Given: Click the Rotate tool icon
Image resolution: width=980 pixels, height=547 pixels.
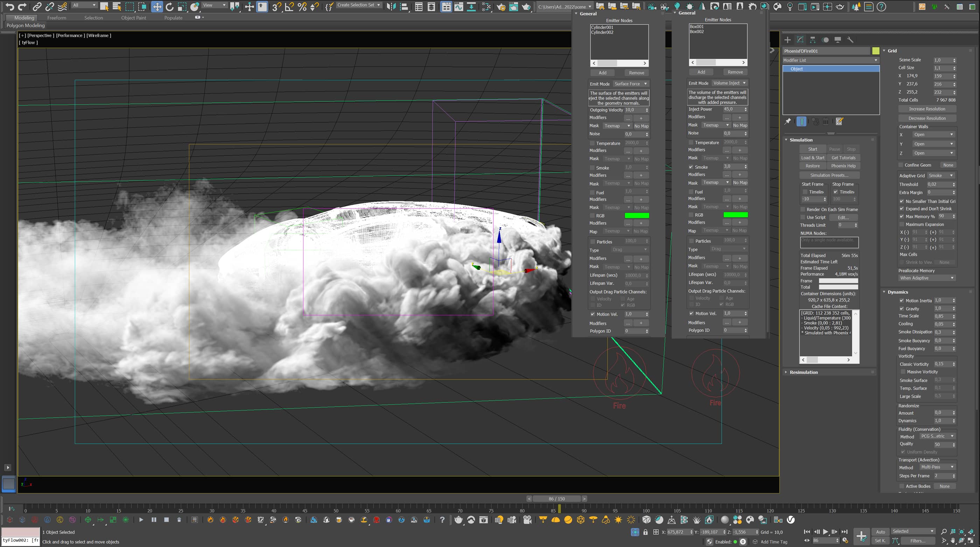Looking at the screenshot, I should pyautogui.click(x=169, y=6).
